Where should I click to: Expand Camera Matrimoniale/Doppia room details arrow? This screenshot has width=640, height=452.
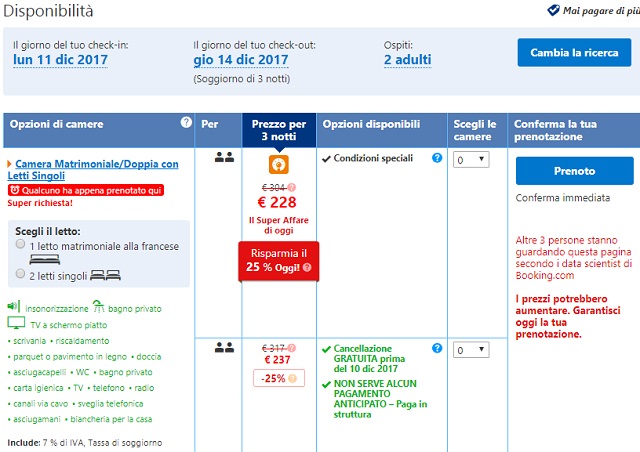pos(9,164)
